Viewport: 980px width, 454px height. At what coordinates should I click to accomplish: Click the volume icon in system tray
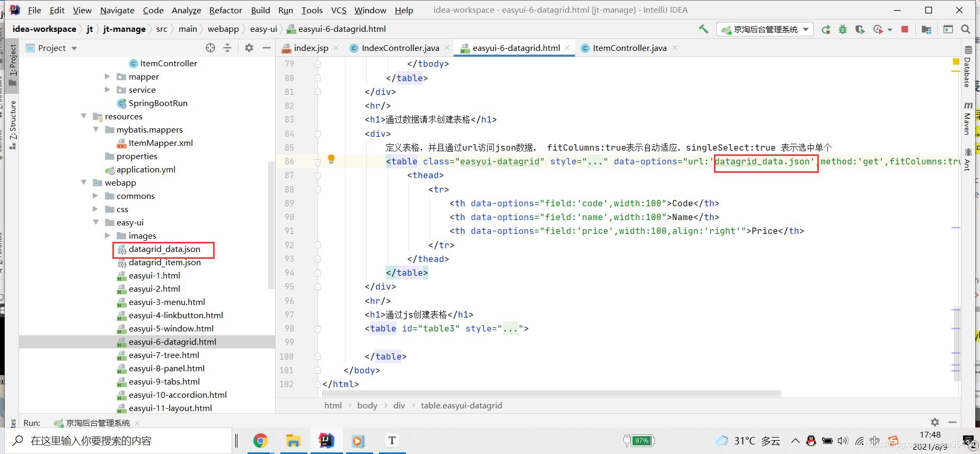[843, 441]
